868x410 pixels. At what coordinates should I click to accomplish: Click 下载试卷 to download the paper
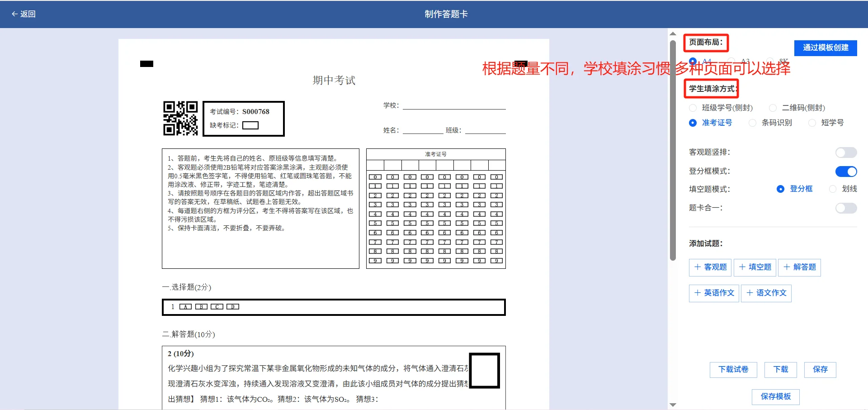(x=733, y=370)
